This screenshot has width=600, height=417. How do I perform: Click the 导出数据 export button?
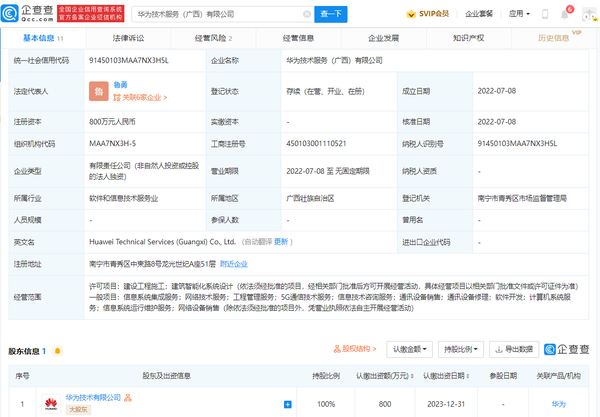pyautogui.click(x=514, y=349)
